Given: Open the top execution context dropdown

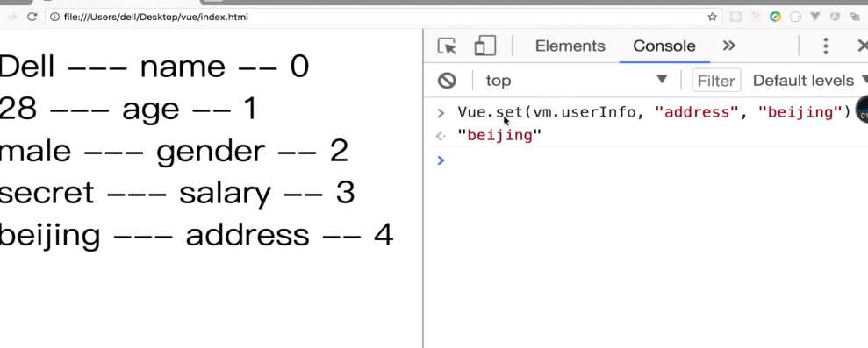Looking at the screenshot, I should click(576, 81).
